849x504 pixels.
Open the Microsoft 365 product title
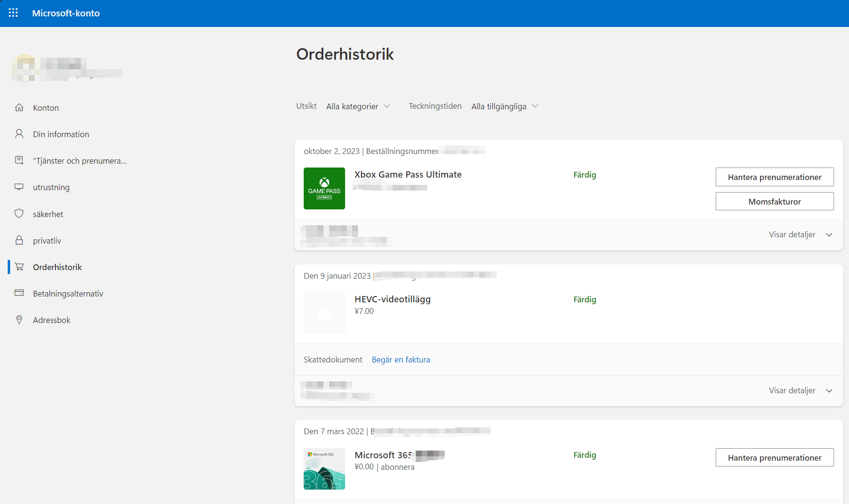pyautogui.click(x=384, y=455)
